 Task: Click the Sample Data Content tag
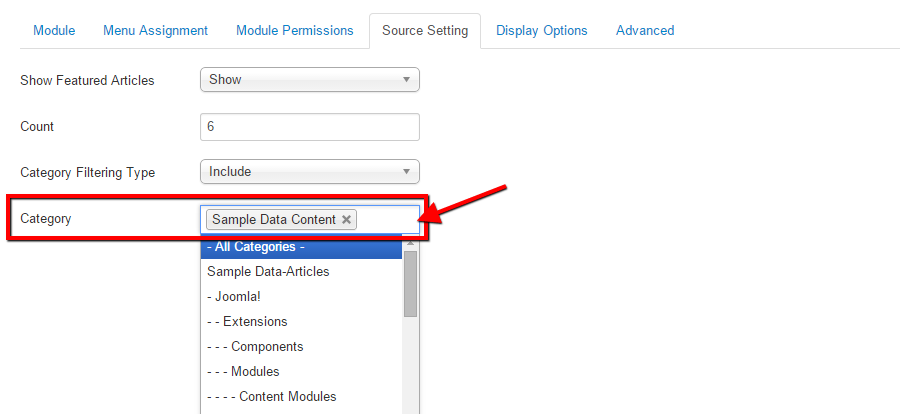pyautogui.click(x=273, y=220)
